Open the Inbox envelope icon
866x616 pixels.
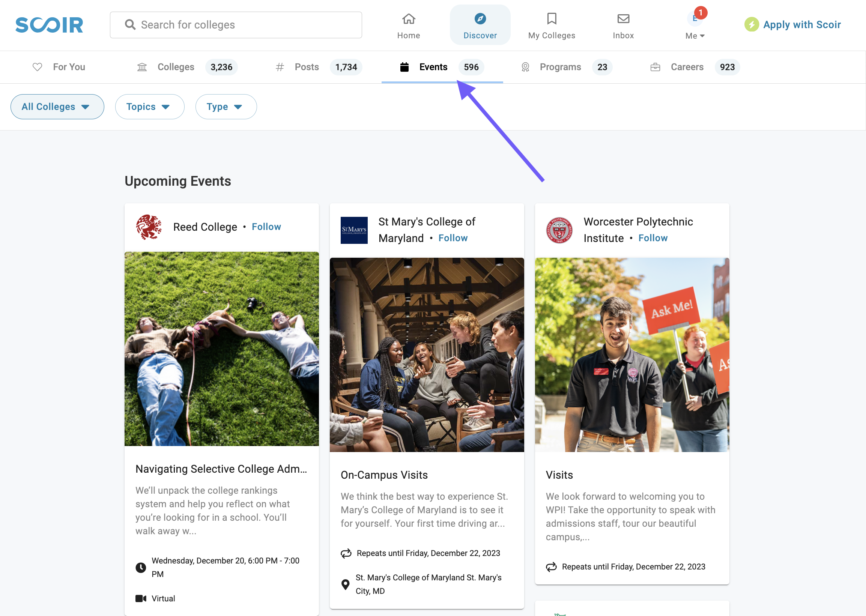click(623, 19)
